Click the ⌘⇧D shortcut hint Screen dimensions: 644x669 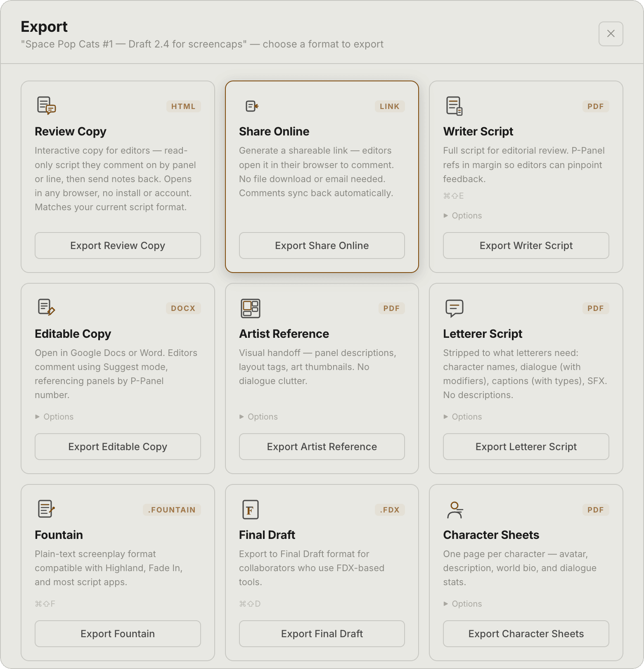coord(250,604)
